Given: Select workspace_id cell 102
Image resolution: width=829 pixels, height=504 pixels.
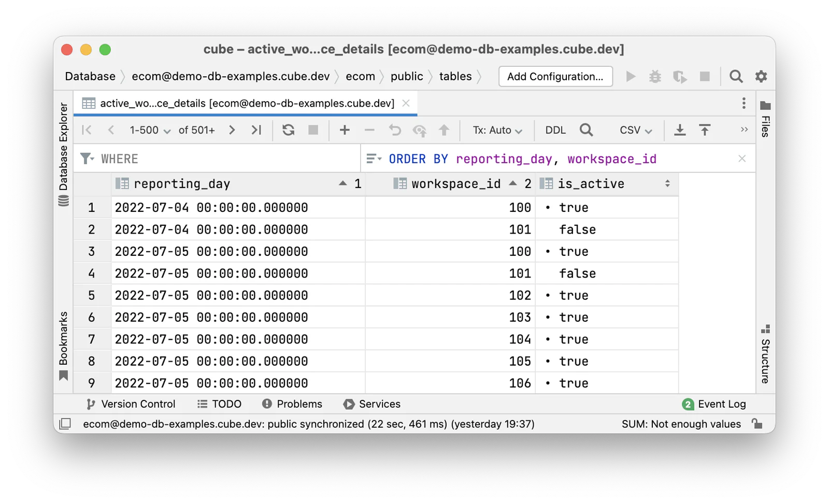Looking at the screenshot, I should [x=450, y=295].
